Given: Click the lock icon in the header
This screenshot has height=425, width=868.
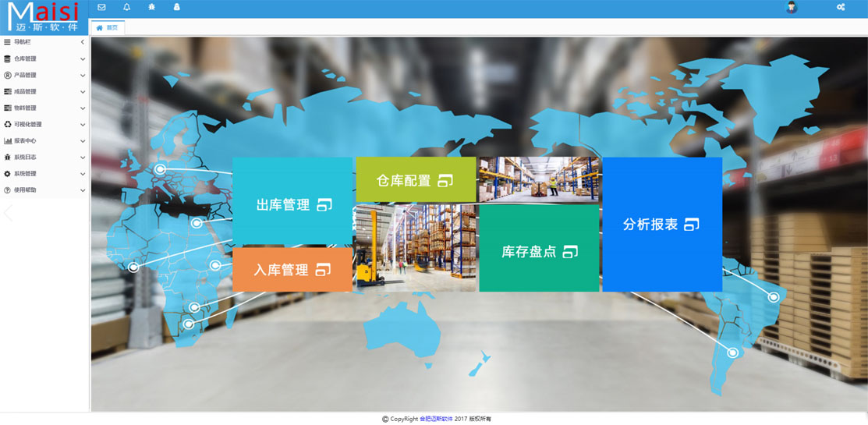Looking at the screenshot, I should [x=176, y=7].
